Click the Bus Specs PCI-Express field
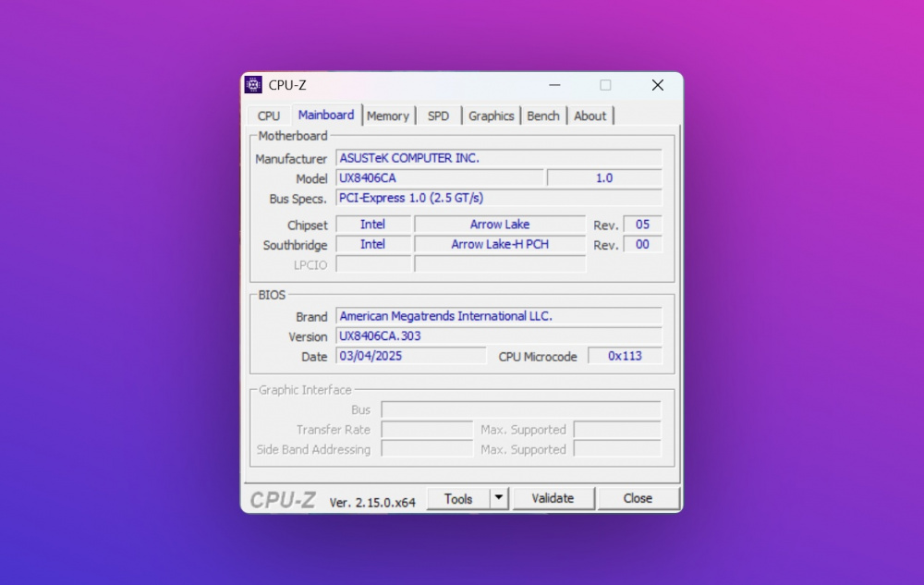The width and height of the screenshot is (924, 585). tap(498, 198)
